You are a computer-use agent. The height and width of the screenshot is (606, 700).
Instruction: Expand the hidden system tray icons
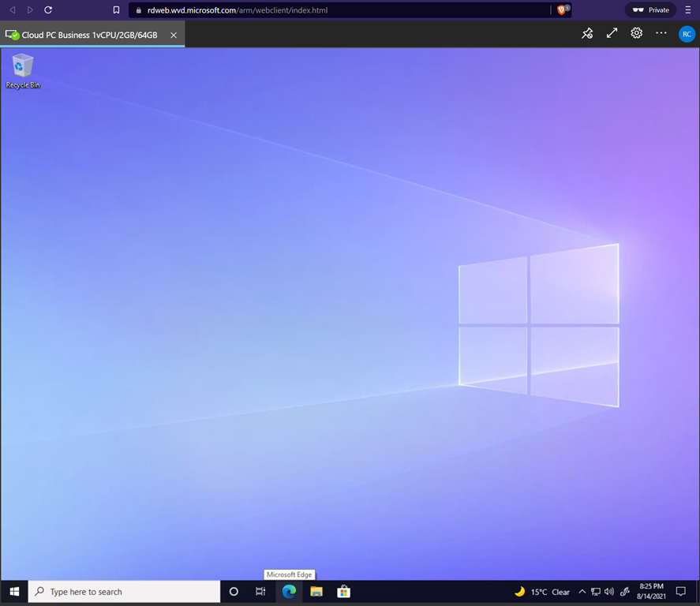tap(582, 592)
